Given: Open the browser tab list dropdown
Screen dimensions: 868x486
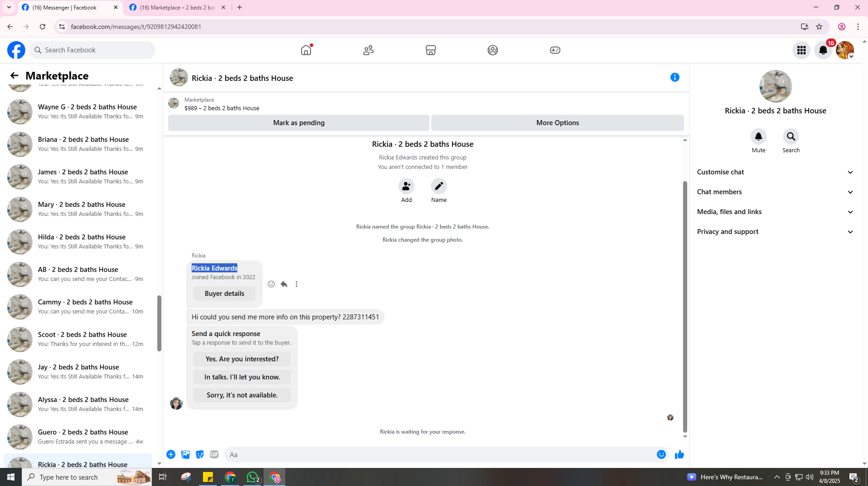Looking at the screenshot, I should [9, 7].
